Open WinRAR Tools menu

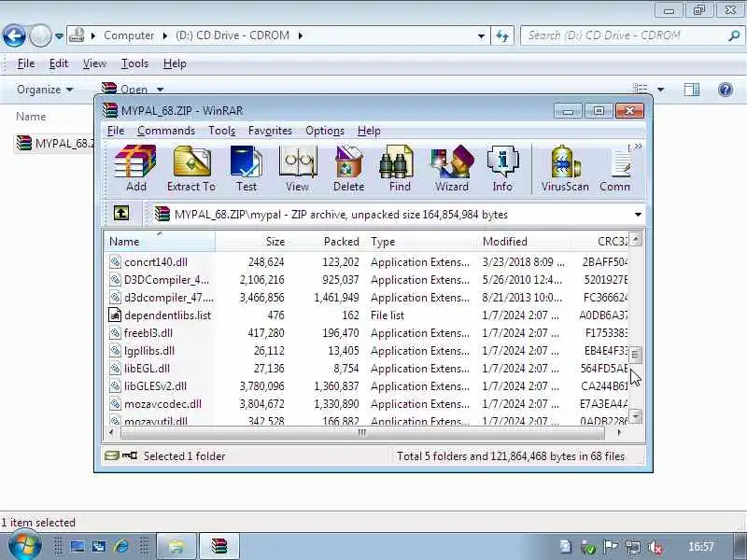pos(222,131)
